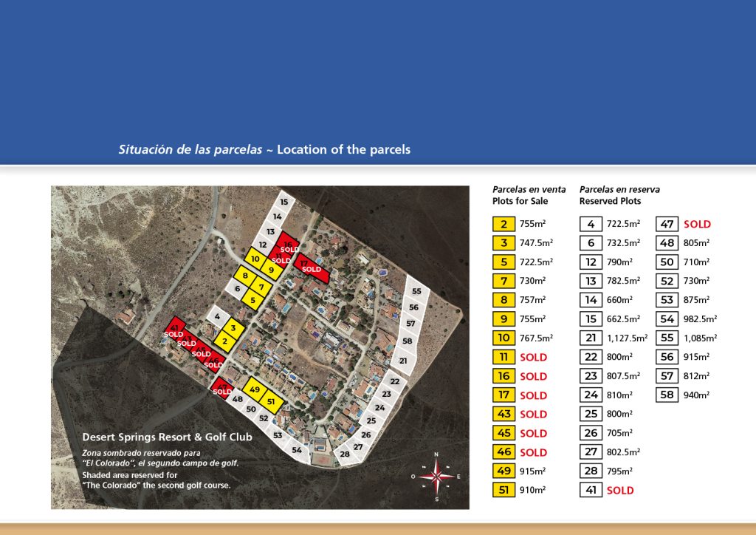
Task: Click the white legend box numbered 58
Action: [667, 395]
